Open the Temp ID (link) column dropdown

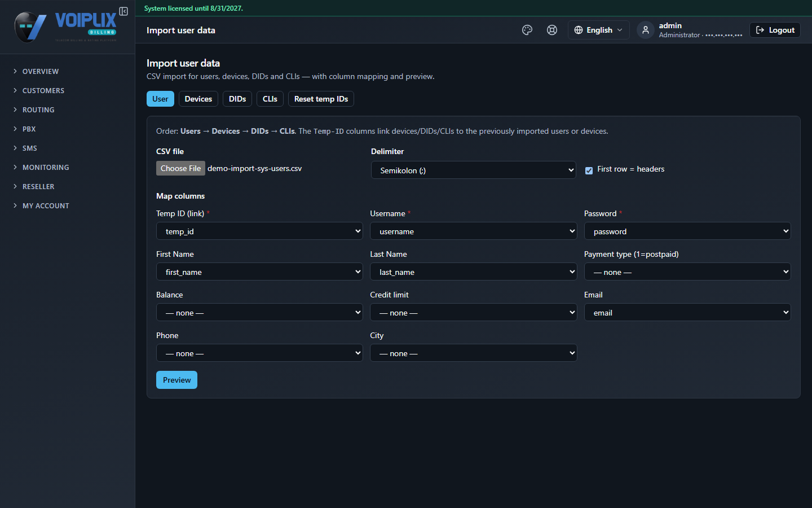tap(259, 231)
